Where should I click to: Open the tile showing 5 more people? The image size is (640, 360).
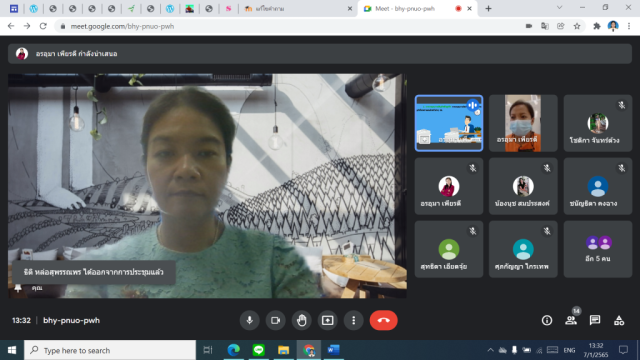[x=598, y=249]
